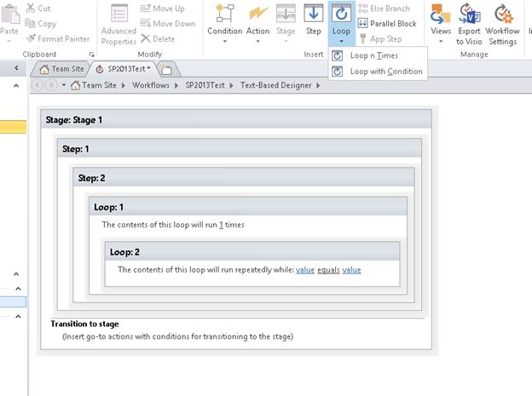Click App Step icon
The image size is (532, 396).
point(362,38)
